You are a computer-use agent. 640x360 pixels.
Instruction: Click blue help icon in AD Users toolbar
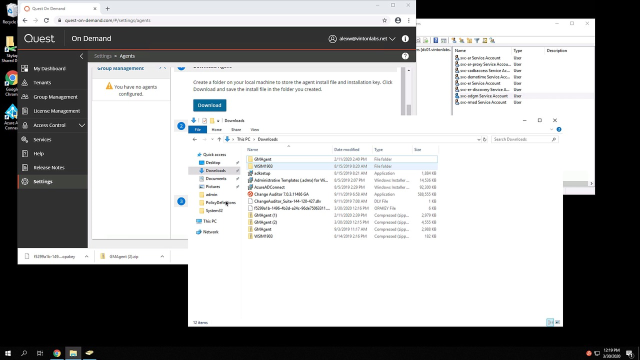[436, 40]
